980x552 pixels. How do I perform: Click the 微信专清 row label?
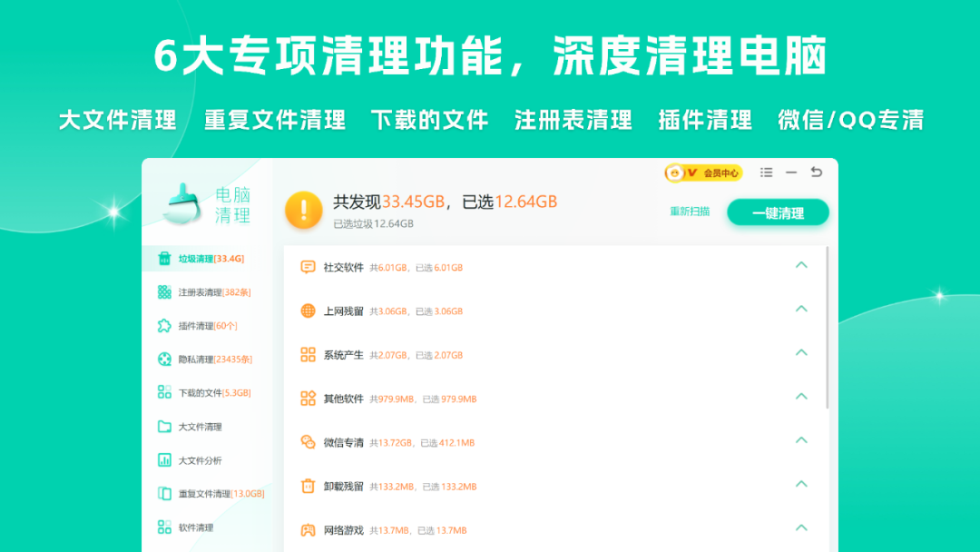point(343,443)
